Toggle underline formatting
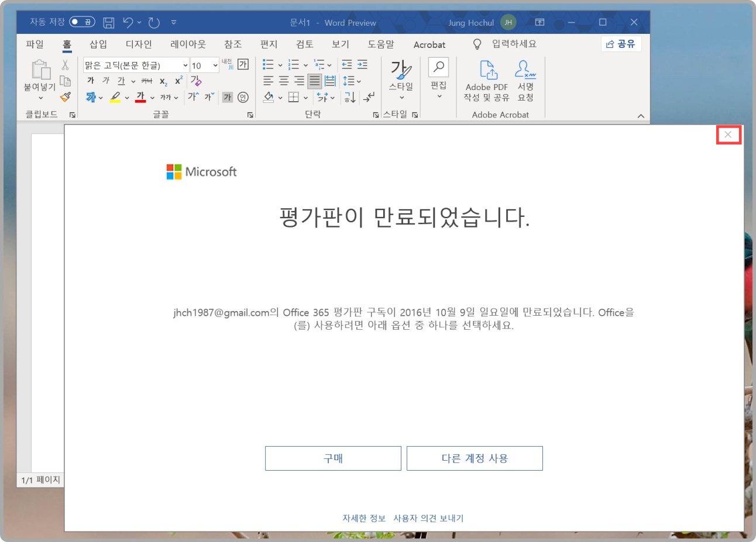The image size is (756, 542). (121, 81)
